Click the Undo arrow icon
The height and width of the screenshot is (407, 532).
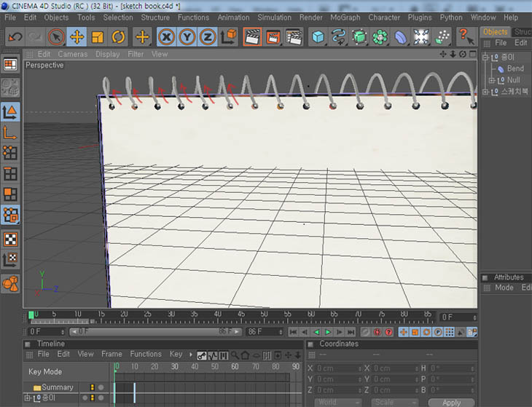(15, 36)
